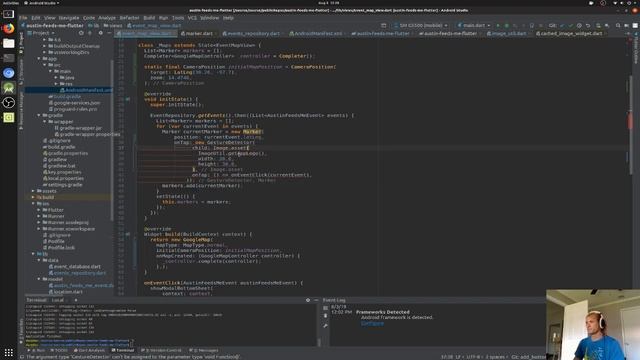
Task: Select event_database.dart in project tree
Action: click(75, 267)
